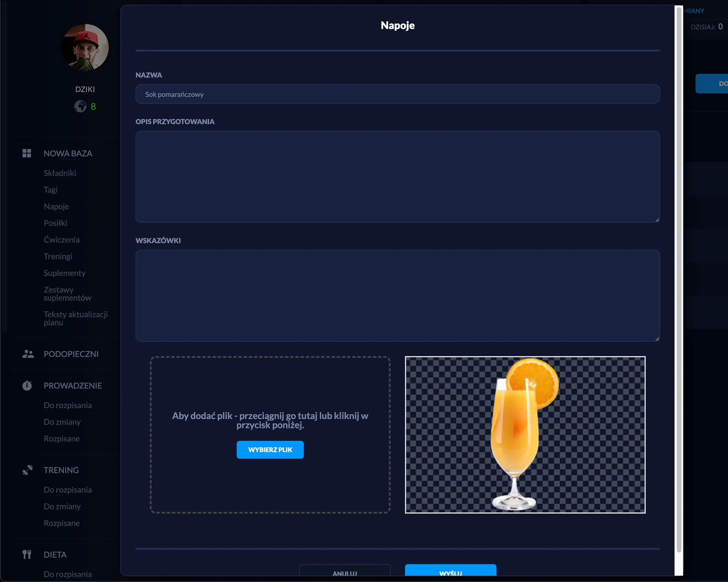The height and width of the screenshot is (582, 728).
Task: Click the globe icon next to 8
Action: 80,107
